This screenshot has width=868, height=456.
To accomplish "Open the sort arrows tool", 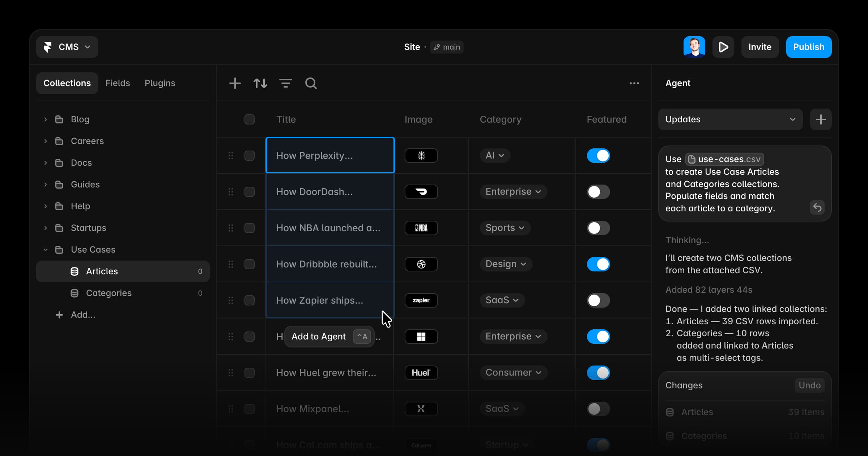I will (260, 83).
